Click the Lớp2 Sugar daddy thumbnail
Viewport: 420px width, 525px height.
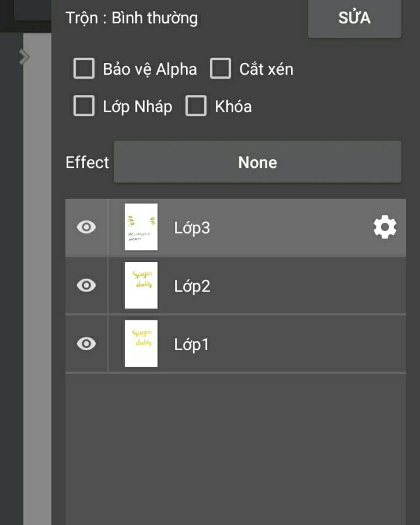[141, 285]
